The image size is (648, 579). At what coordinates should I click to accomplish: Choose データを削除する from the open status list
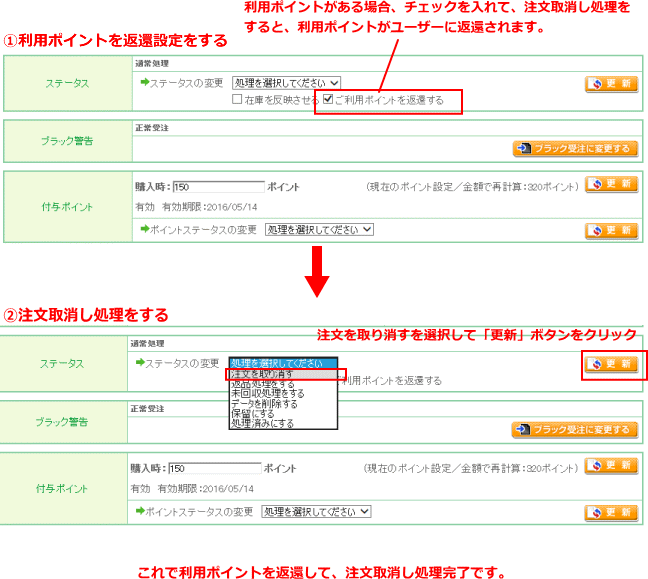tap(283, 404)
